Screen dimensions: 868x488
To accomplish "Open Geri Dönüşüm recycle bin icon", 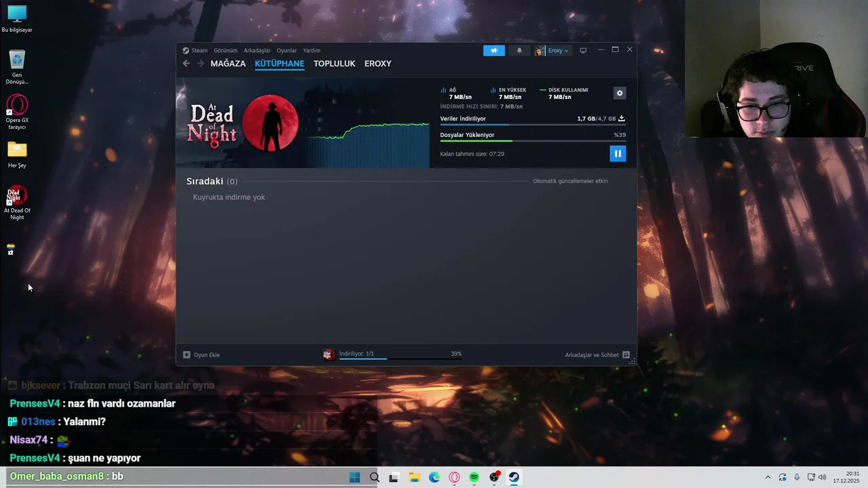I will coord(17,67).
